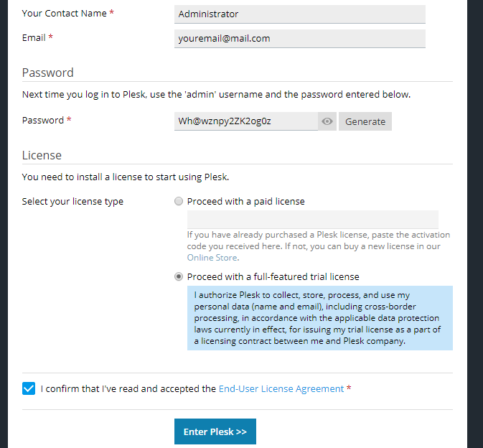The width and height of the screenshot is (483, 448).
Task: Select the full-featured trial license radio button
Action: [x=179, y=276]
